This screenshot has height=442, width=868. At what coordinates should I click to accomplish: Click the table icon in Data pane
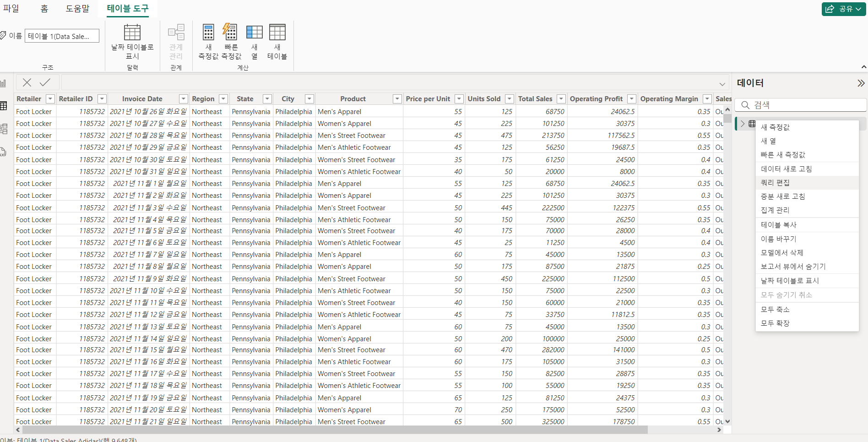tap(752, 124)
